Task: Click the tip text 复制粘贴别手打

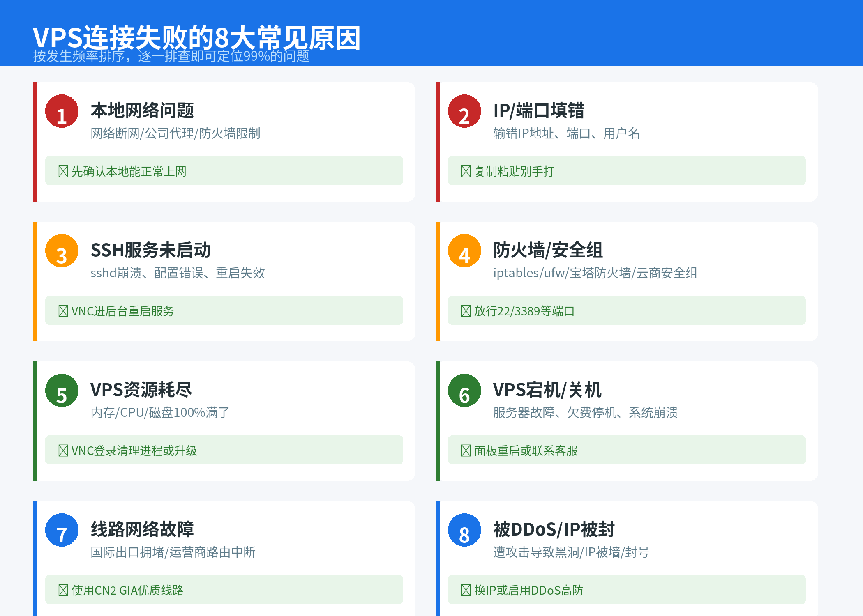Action: click(x=515, y=171)
